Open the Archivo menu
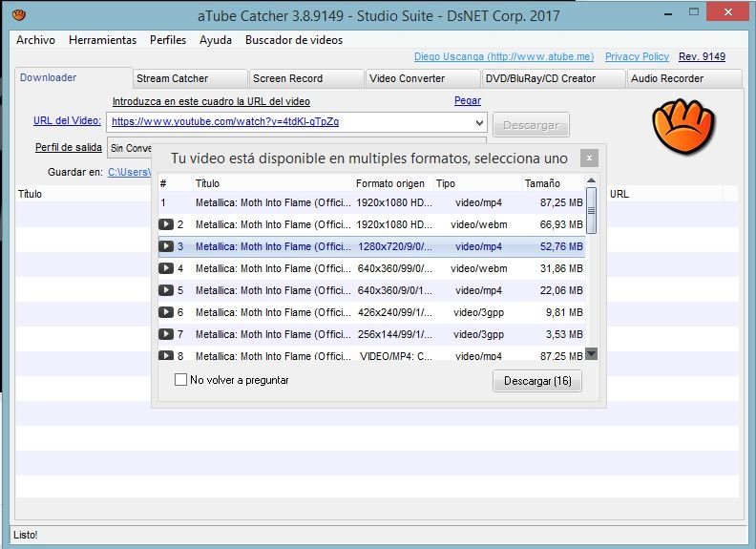The image size is (756, 549). (x=35, y=40)
